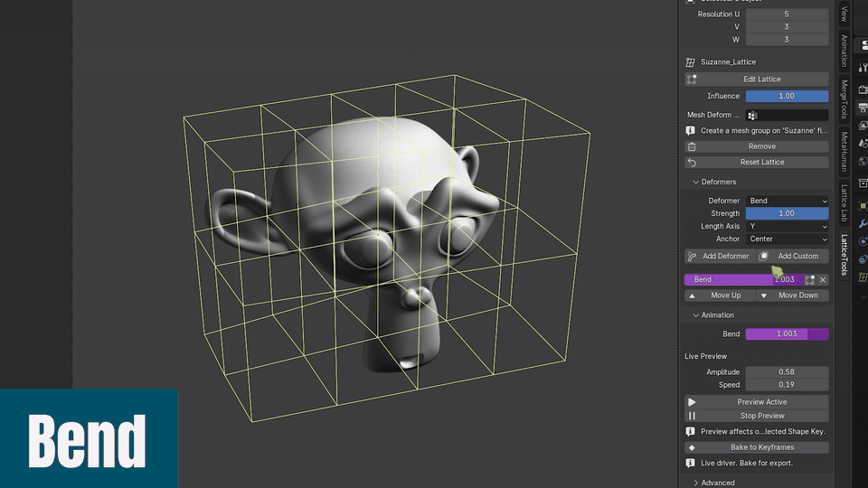Click the Resolution U field
Viewport: 868px width, 488px height.
pyautogui.click(x=787, y=14)
